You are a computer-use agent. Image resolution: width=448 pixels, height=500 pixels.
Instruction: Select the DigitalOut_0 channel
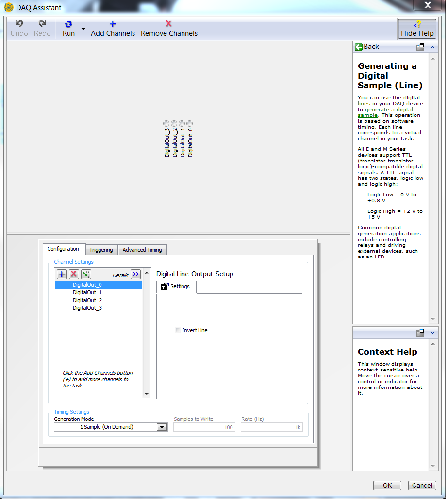[x=98, y=285]
